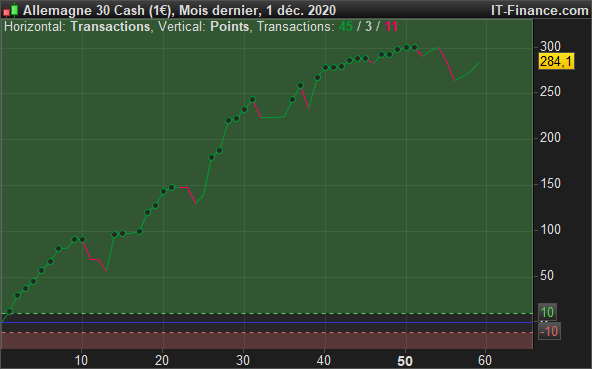The width and height of the screenshot is (592, 369).
Task: Click the 50 vertical axis label
Action: [x=547, y=276]
